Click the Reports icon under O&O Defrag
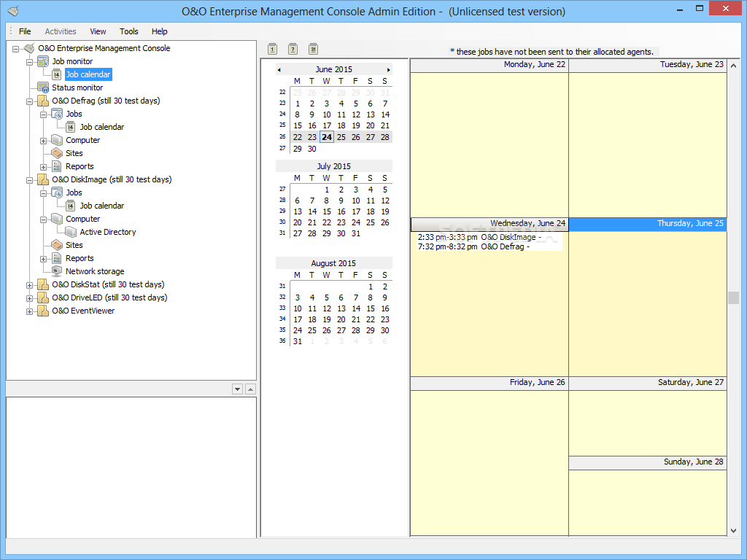 point(57,166)
